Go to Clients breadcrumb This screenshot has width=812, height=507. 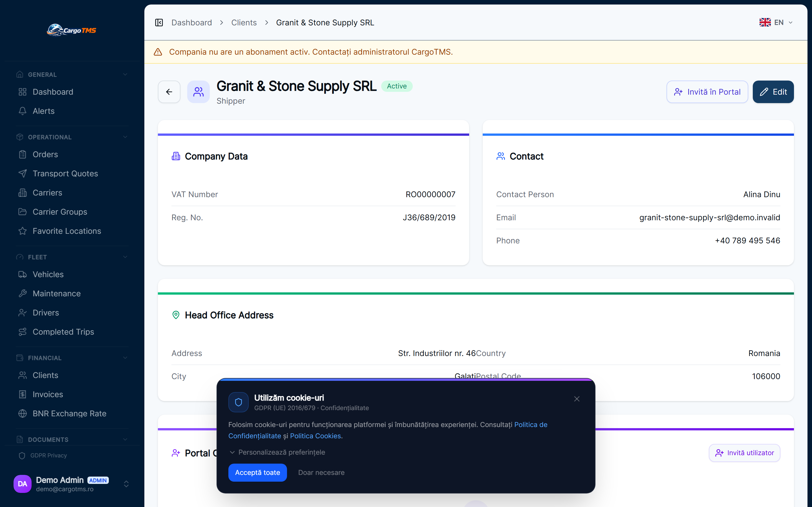(244, 23)
